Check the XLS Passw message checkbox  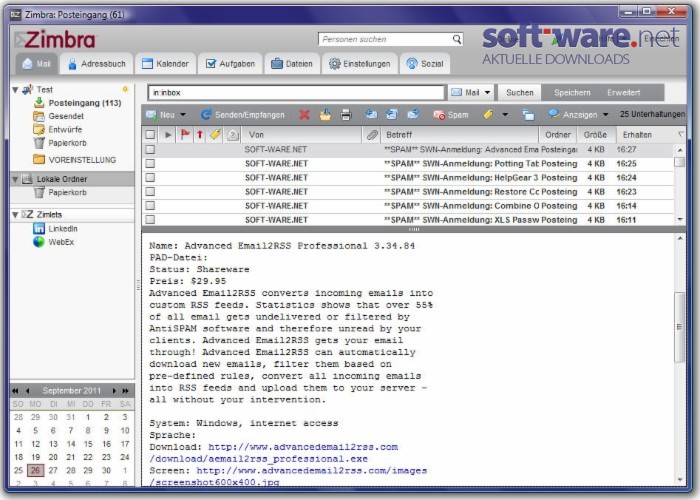150,220
